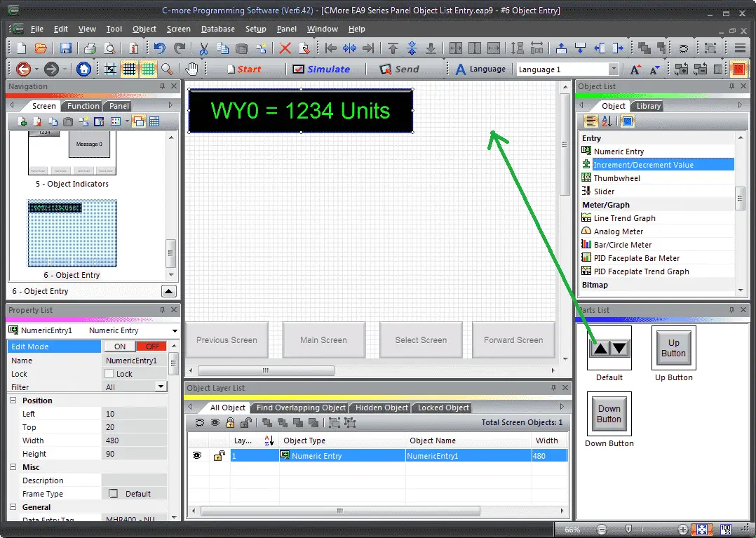The width and height of the screenshot is (756, 538).
Task: Click the canvas horizontal scrollbar thumb
Action: [266, 371]
